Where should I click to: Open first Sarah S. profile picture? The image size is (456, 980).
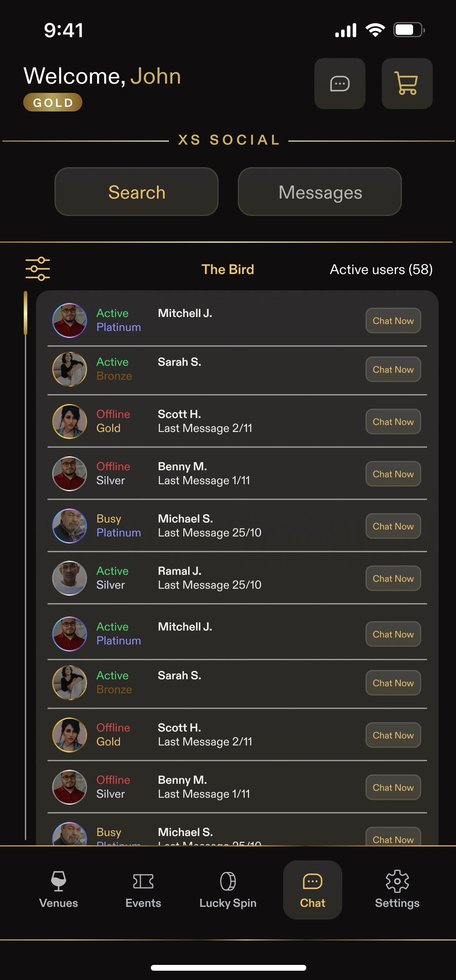point(70,369)
